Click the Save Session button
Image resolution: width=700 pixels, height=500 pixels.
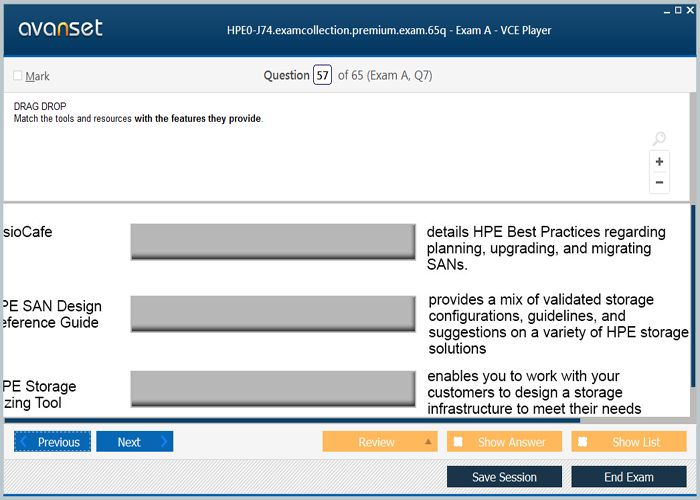[504, 477]
